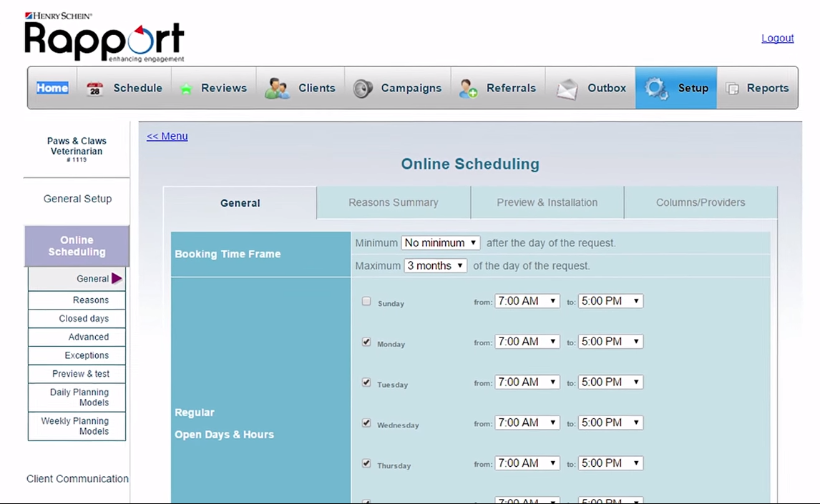This screenshot has width=820, height=504.
Task: Select Online Scheduling sidebar section
Action: click(77, 246)
